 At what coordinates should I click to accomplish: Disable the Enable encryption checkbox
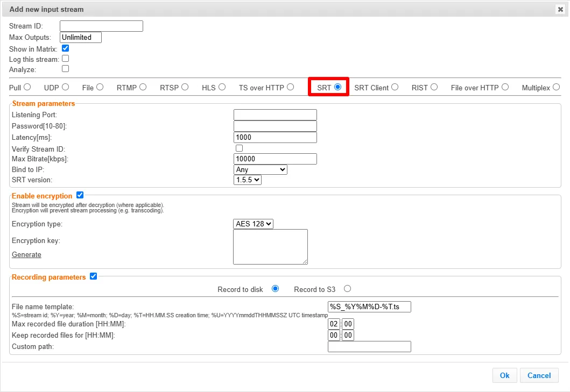[x=80, y=195]
